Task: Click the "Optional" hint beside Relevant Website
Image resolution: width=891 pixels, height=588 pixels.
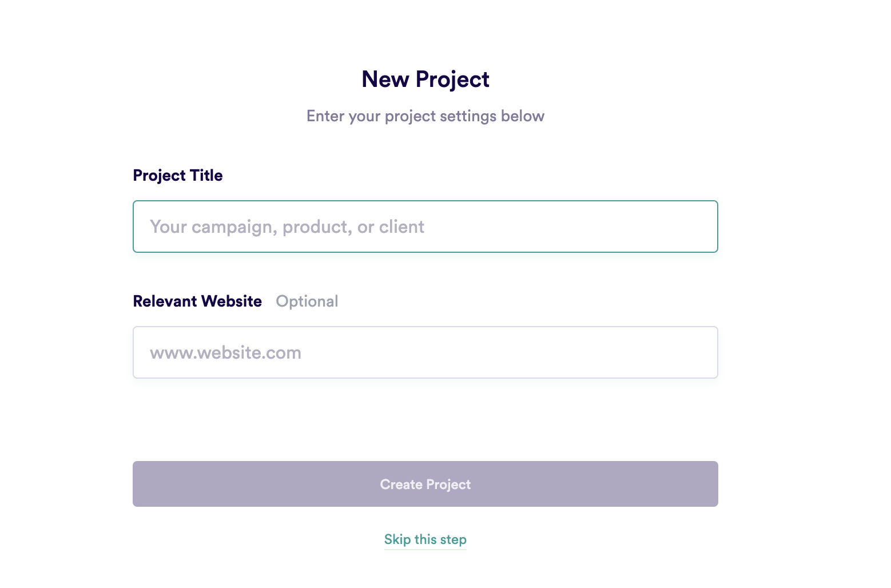Action: (307, 301)
